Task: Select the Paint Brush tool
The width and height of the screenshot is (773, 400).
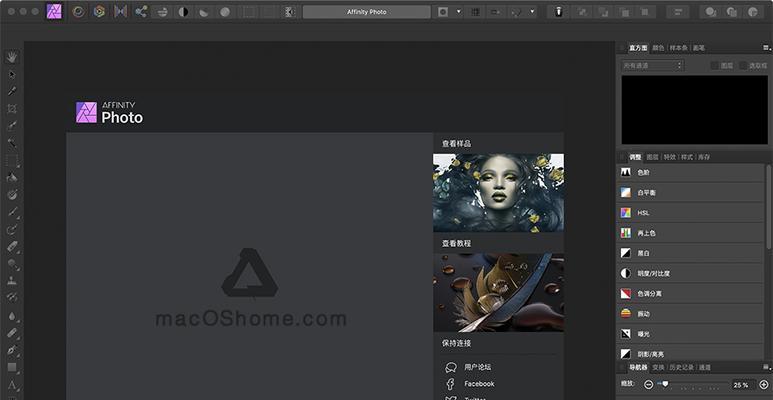Action: pyautogui.click(x=12, y=212)
